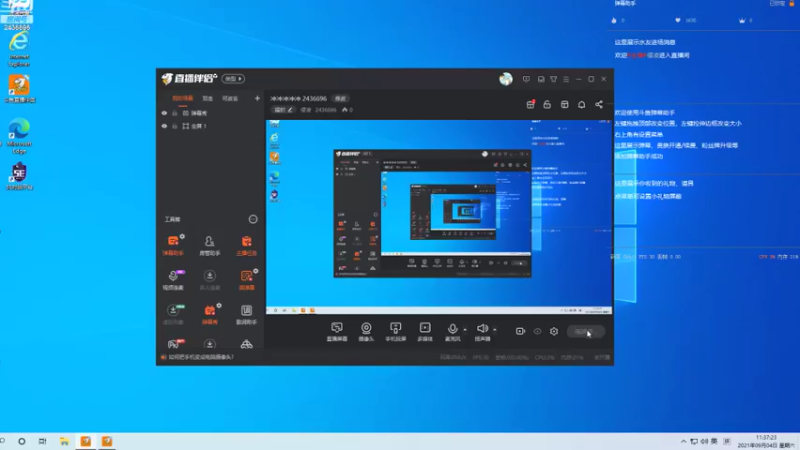
Task: Add phone screen-cast source
Action: click(x=395, y=332)
